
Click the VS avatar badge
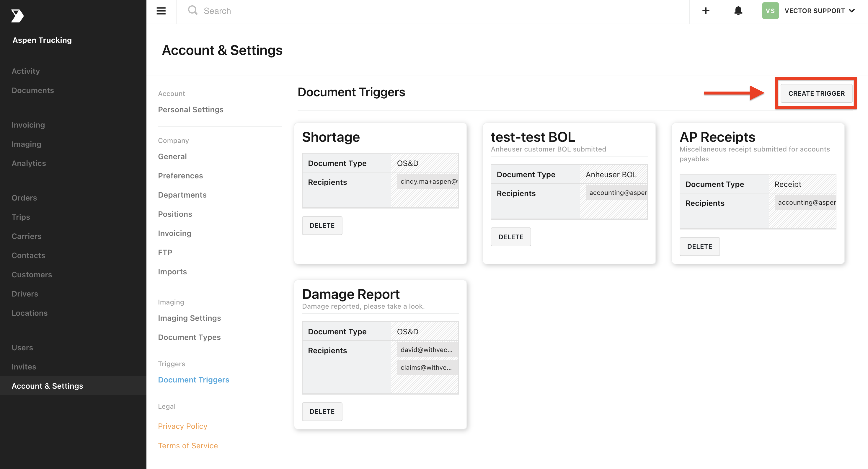click(x=770, y=11)
